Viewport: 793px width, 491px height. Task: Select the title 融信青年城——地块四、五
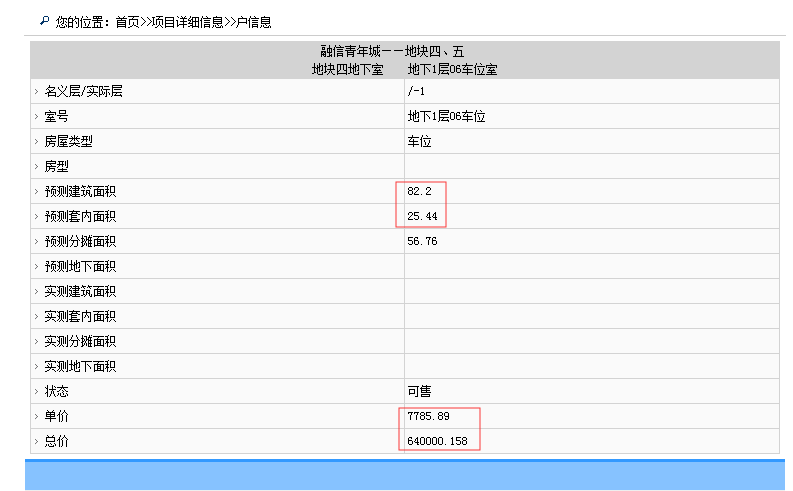click(392, 52)
